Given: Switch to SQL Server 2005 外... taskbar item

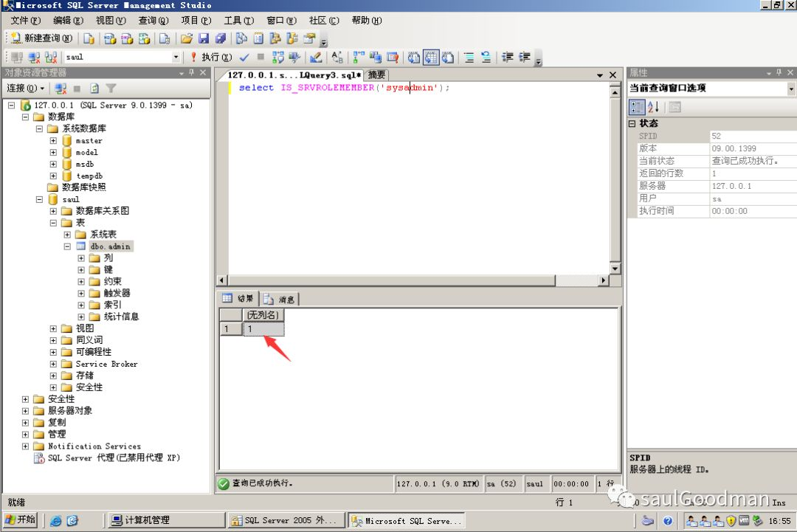Looking at the screenshot, I should point(286,520).
